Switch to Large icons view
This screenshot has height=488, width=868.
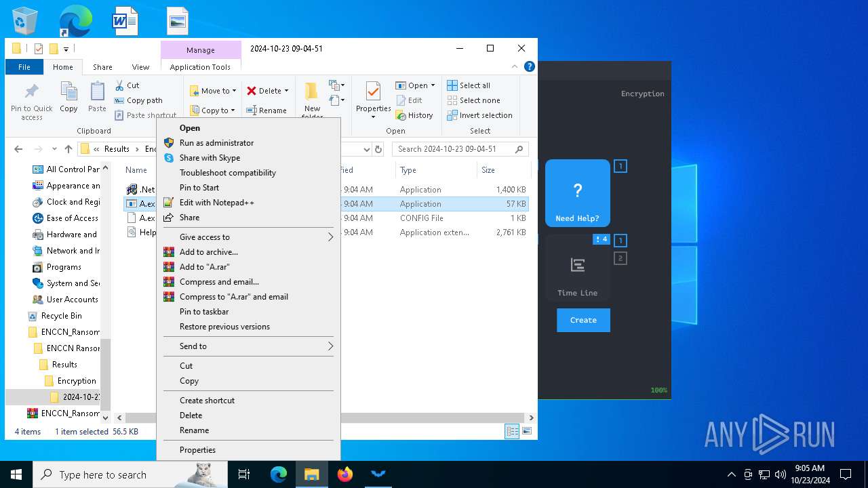click(527, 431)
